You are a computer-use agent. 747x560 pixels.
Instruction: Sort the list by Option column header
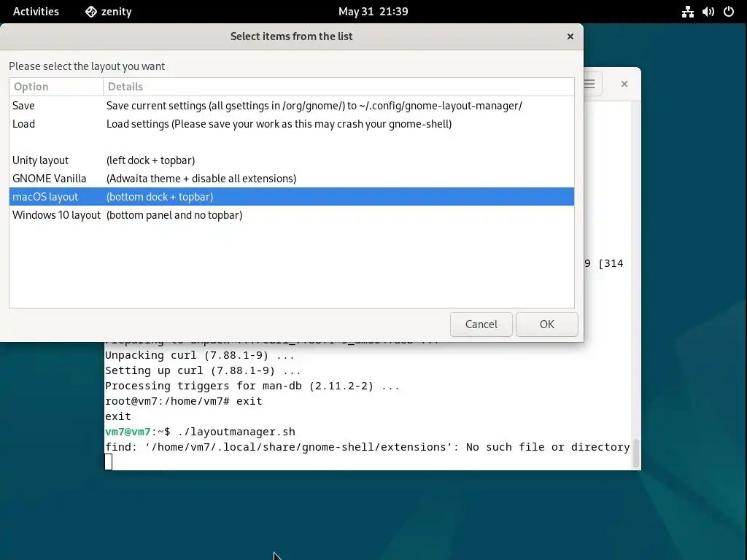pyautogui.click(x=55, y=87)
